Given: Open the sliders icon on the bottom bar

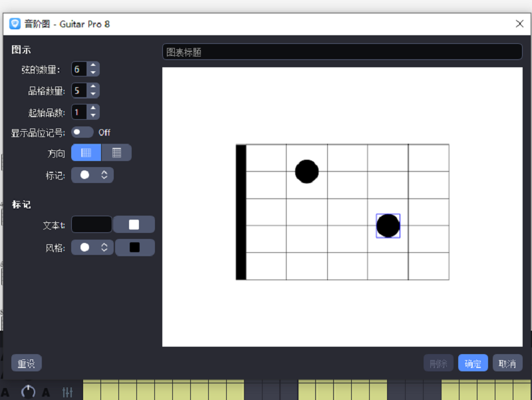Looking at the screenshot, I should (66, 392).
